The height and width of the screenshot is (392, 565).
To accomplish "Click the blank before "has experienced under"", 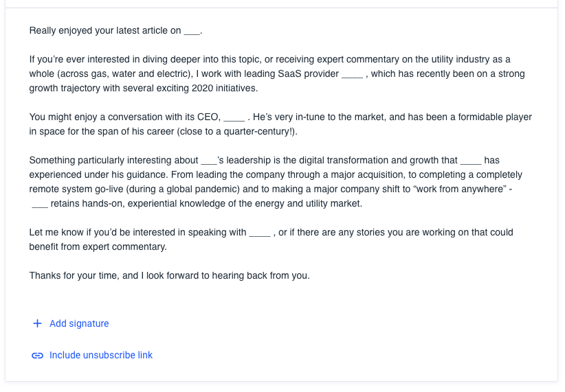I will (471, 161).
